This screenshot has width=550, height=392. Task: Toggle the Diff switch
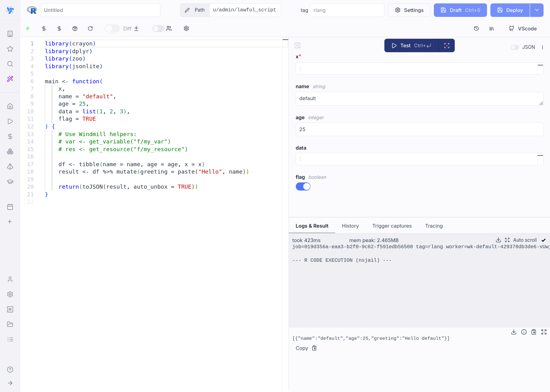point(112,29)
